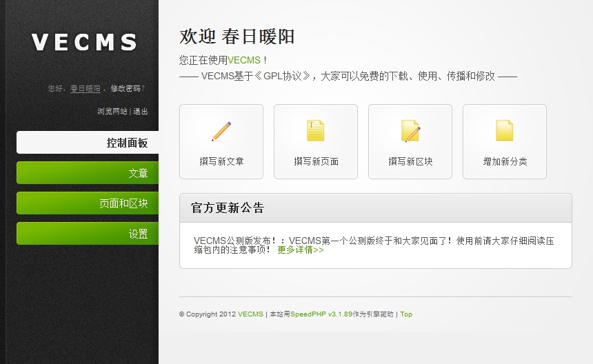This screenshot has width=593, height=364.
Task: Click the Top link in the footer
Action: click(x=406, y=314)
